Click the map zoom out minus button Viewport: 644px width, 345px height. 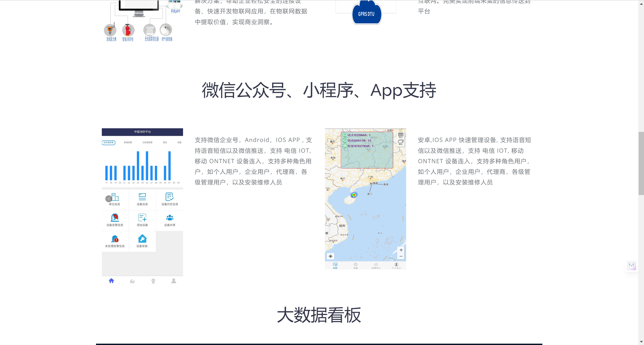point(401,256)
